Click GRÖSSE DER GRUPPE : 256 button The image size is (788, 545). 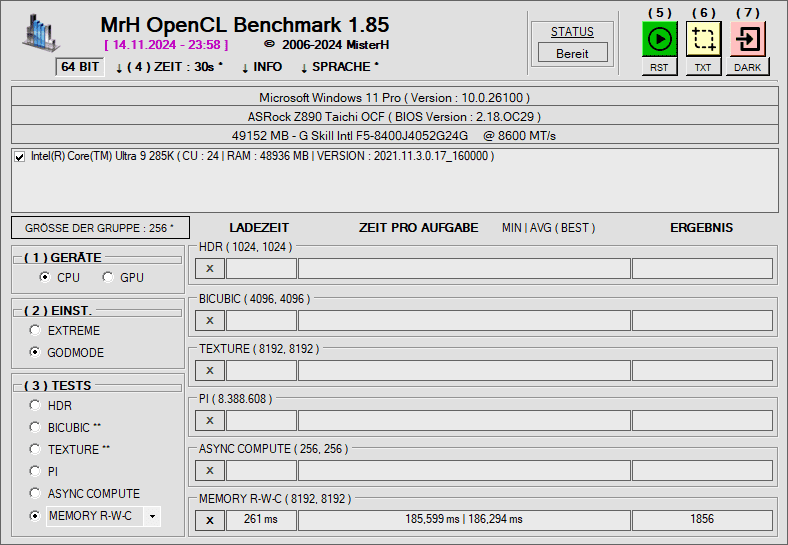pyautogui.click(x=101, y=228)
